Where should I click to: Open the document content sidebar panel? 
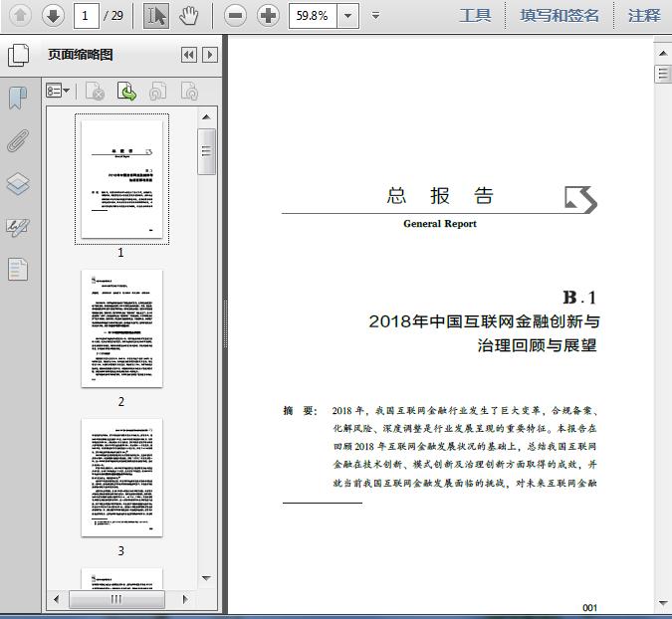[18, 270]
